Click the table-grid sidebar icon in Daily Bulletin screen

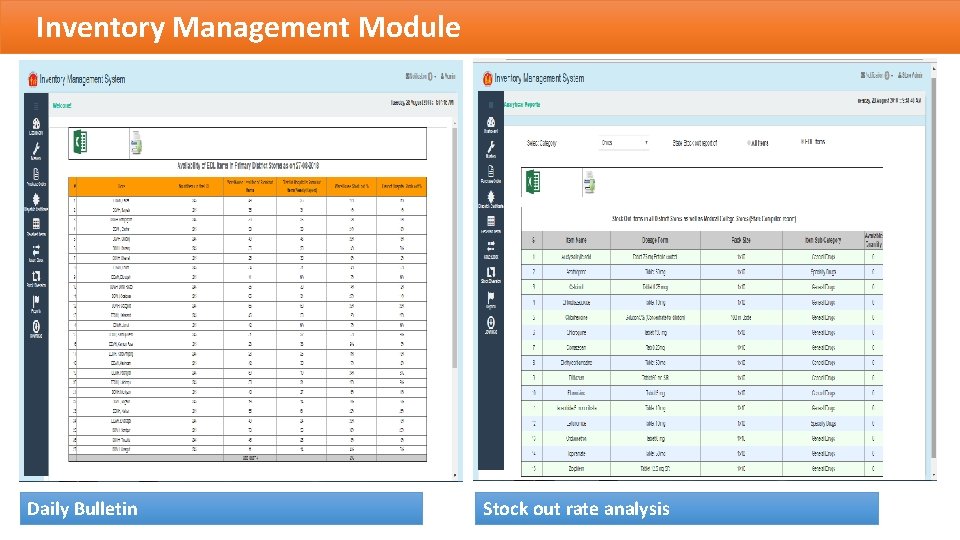tap(36, 224)
